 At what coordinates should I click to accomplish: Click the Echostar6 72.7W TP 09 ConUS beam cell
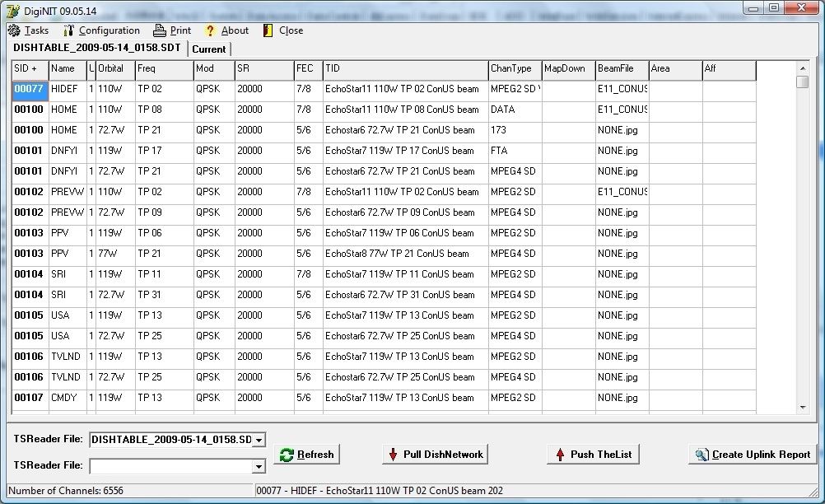click(406, 213)
